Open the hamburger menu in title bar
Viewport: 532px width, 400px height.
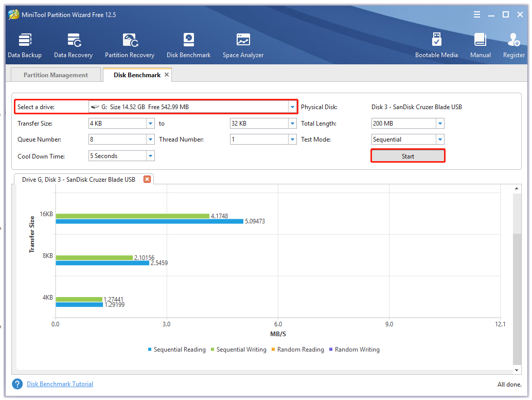(x=477, y=14)
